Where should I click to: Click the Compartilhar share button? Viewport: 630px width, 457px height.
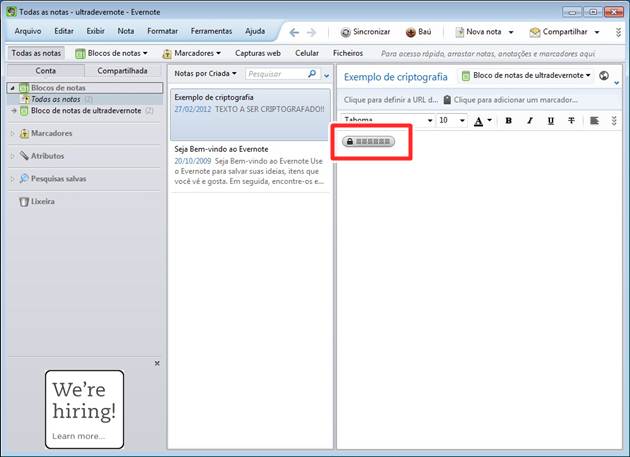click(558, 32)
